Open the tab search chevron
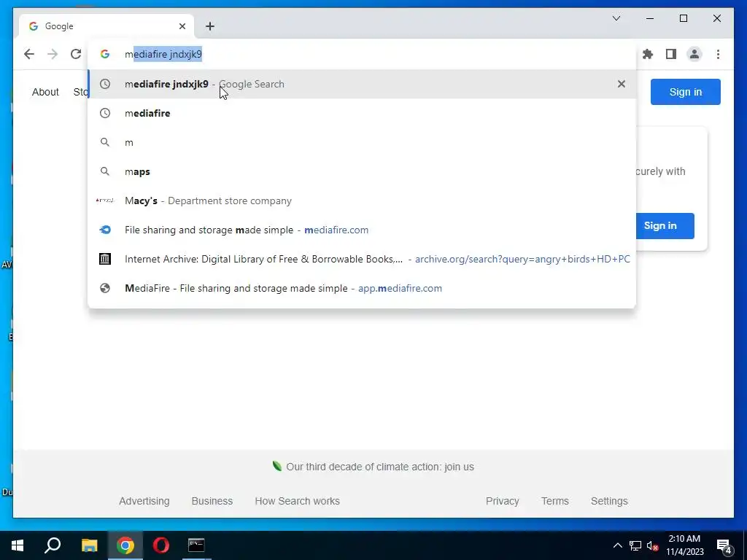The height and width of the screenshot is (560, 747). (616, 18)
